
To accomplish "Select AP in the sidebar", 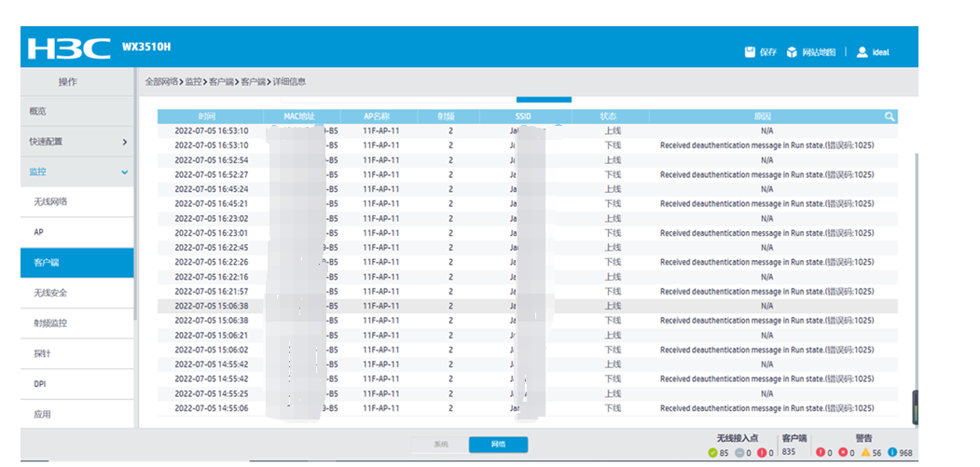I will point(76,232).
